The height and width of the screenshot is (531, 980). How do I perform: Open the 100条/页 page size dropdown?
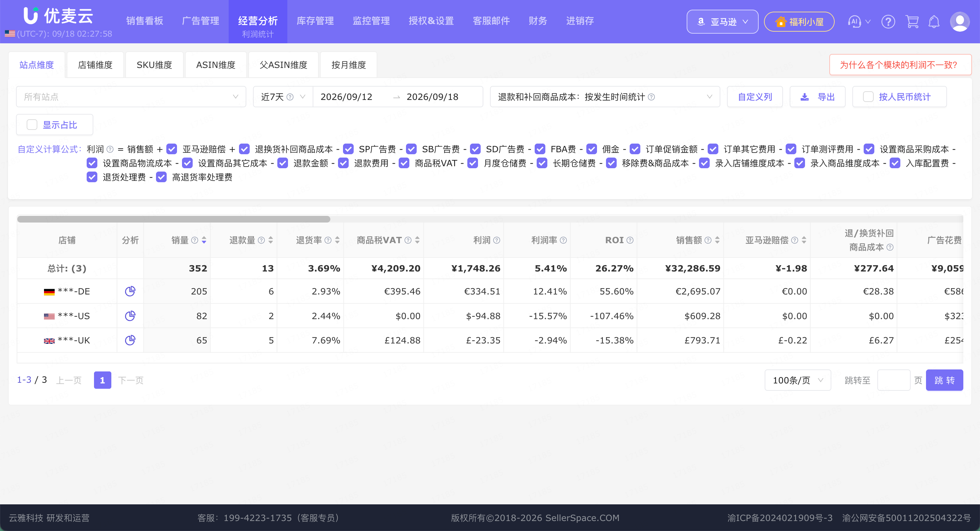798,380
